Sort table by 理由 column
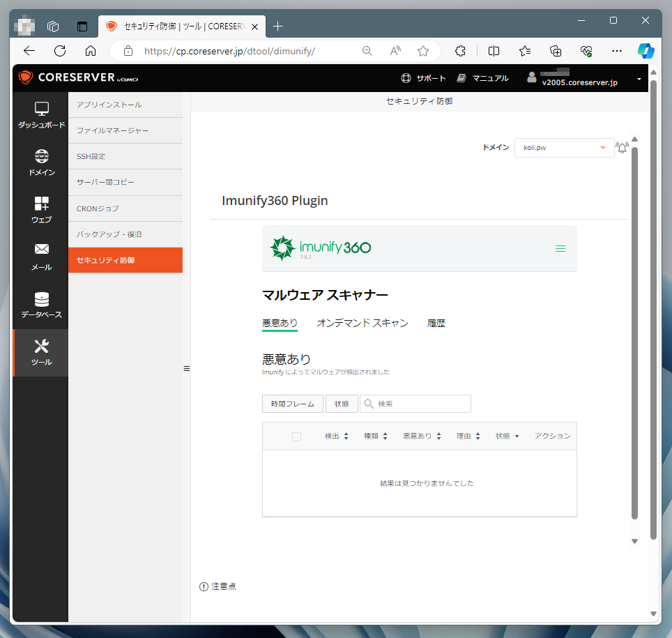The image size is (672, 638). pos(468,436)
